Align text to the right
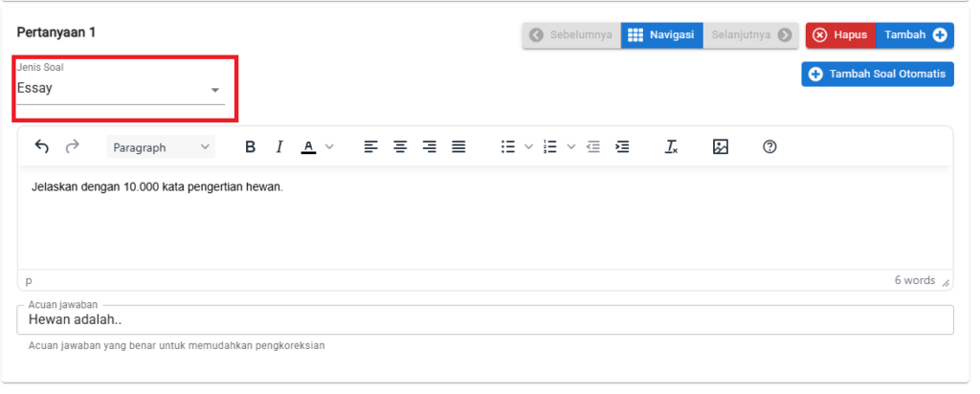Screen dimensions: 980x394 [x=430, y=146]
